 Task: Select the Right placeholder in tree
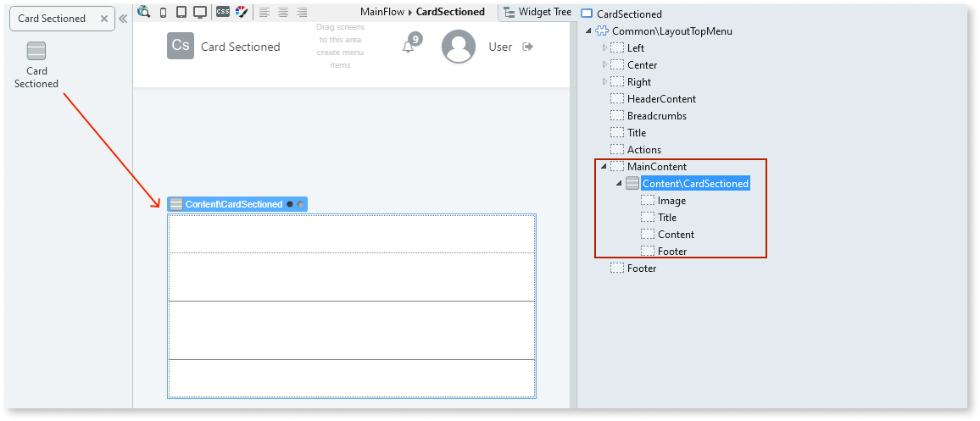[638, 82]
